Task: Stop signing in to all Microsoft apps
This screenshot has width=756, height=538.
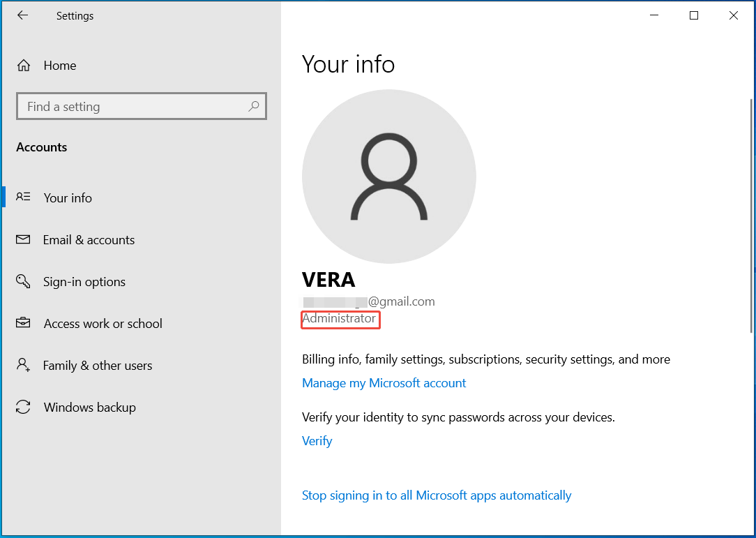Action: click(437, 495)
